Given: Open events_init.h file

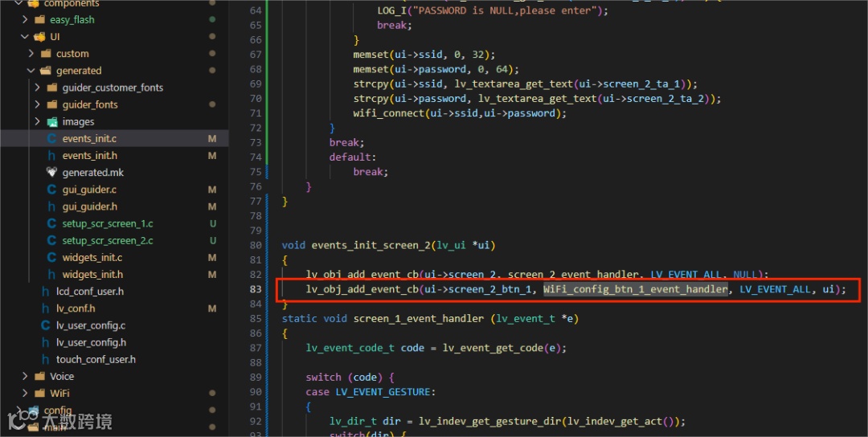Looking at the screenshot, I should click(x=90, y=155).
